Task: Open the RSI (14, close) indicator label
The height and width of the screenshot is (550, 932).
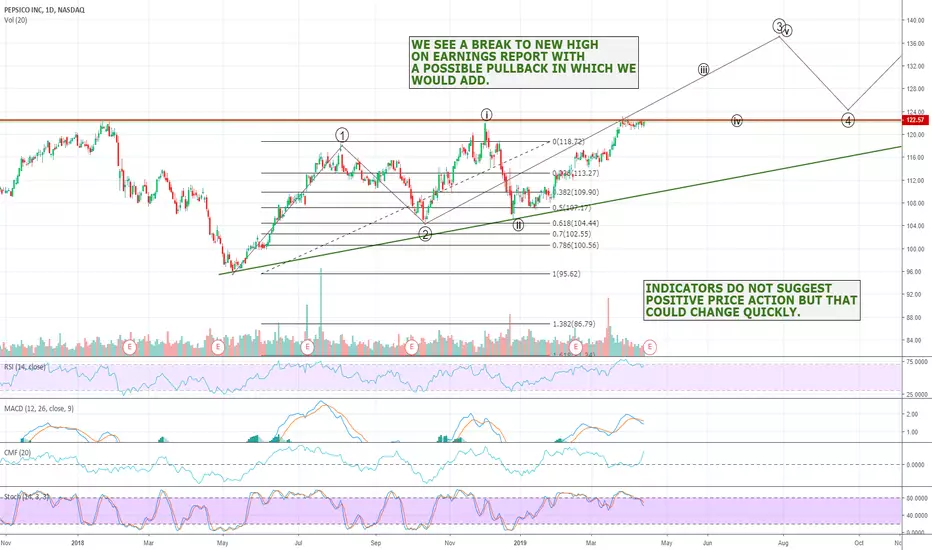Action: click(24, 367)
